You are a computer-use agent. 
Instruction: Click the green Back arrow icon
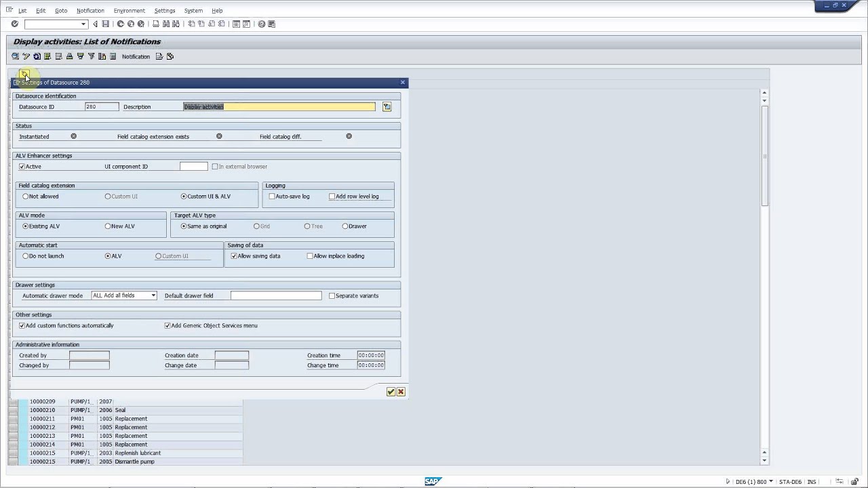pyautogui.click(x=121, y=24)
